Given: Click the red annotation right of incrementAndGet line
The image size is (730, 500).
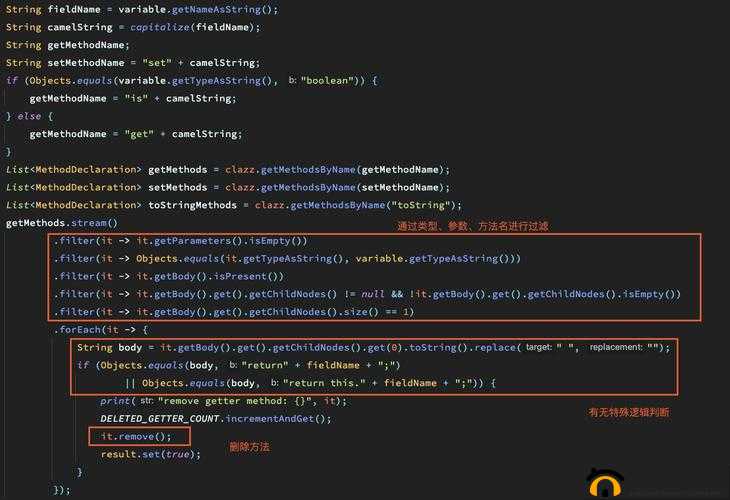Looking at the screenshot, I should (x=629, y=412).
